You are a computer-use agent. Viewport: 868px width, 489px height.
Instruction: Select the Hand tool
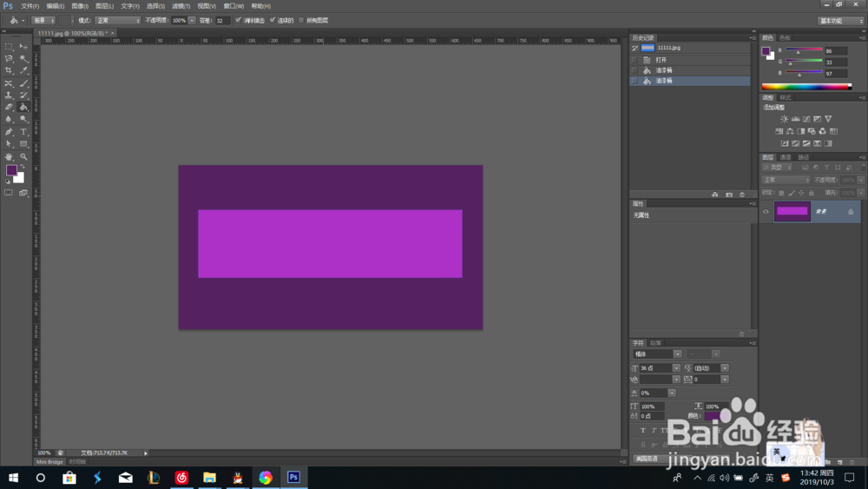click(x=9, y=156)
